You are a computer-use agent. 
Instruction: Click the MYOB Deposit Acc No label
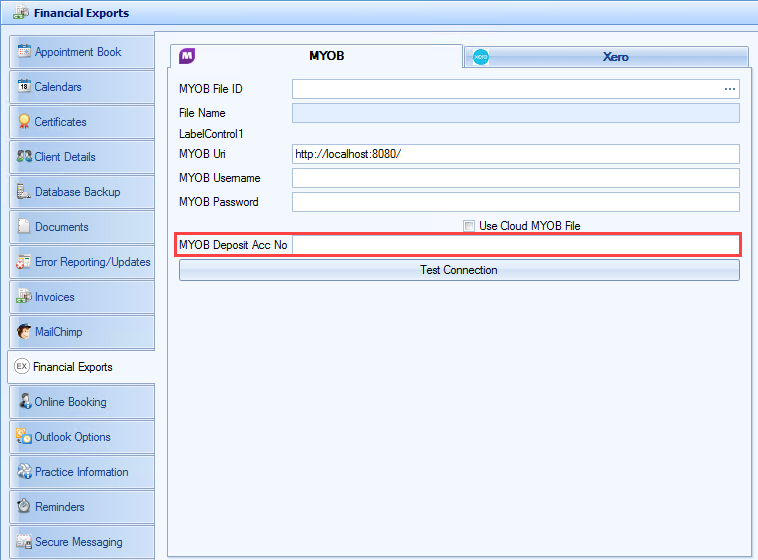(x=233, y=245)
